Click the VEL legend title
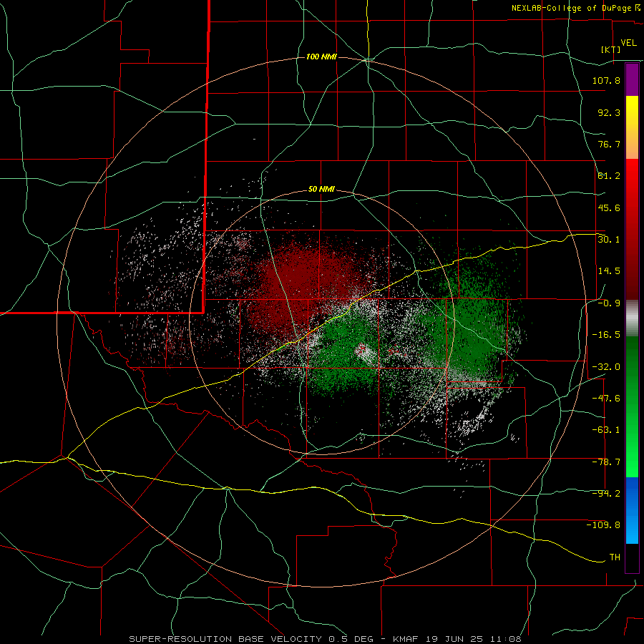 (x=629, y=43)
